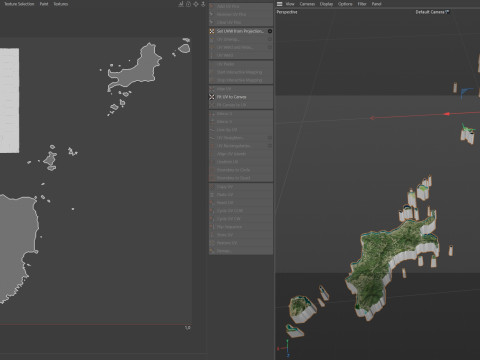Image resolution: width=480 pixels, height=360 pixels.
Task: Click the Restore UV command
Action: click(x=241, y=243)
